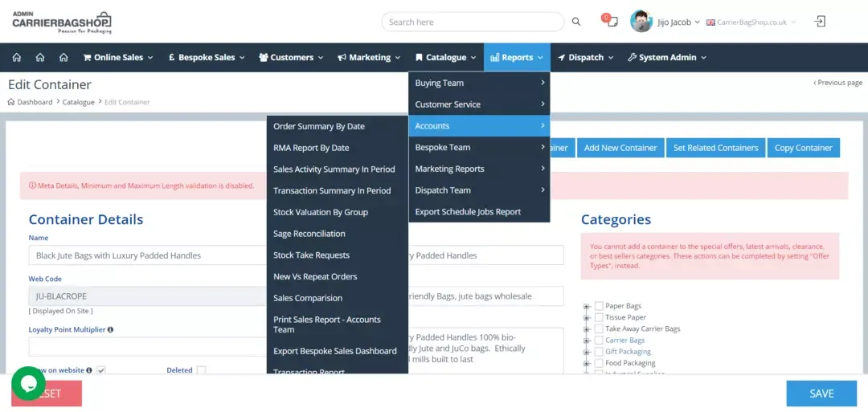Open Export Bespoke Sales Dashboard
Viewport: 868px width, 412px height.
click(x=337, y=351)
